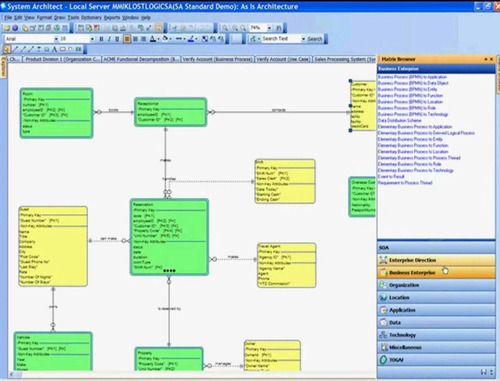Switch to Verify Account (Business Process) tab
This screenshot has width=500, height=381.
tap(218, 59)
